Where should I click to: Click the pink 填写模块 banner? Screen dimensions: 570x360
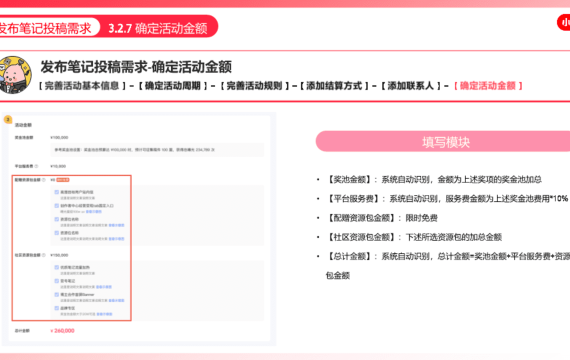[443, 141]
